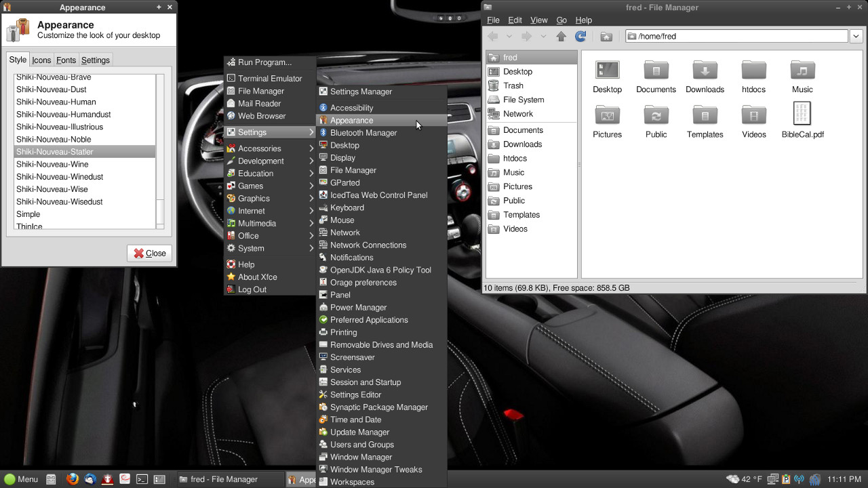Click Music bookmark in File Manager sidebar
This screenshot has width=868, height=488.
(x=532, y=172)
